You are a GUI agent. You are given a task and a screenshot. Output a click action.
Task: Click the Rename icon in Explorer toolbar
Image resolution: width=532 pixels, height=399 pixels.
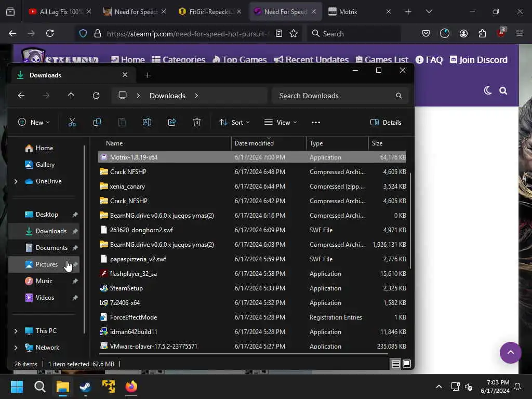[147, 122]
